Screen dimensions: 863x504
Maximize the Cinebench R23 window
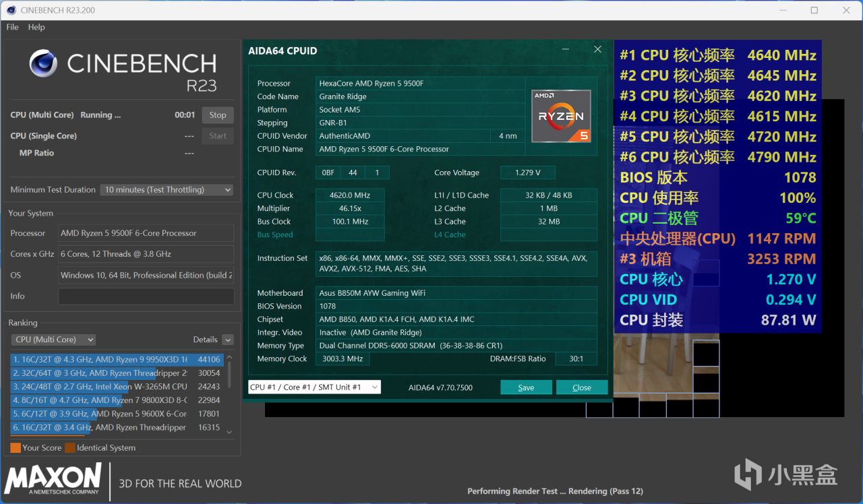(814, 10)
